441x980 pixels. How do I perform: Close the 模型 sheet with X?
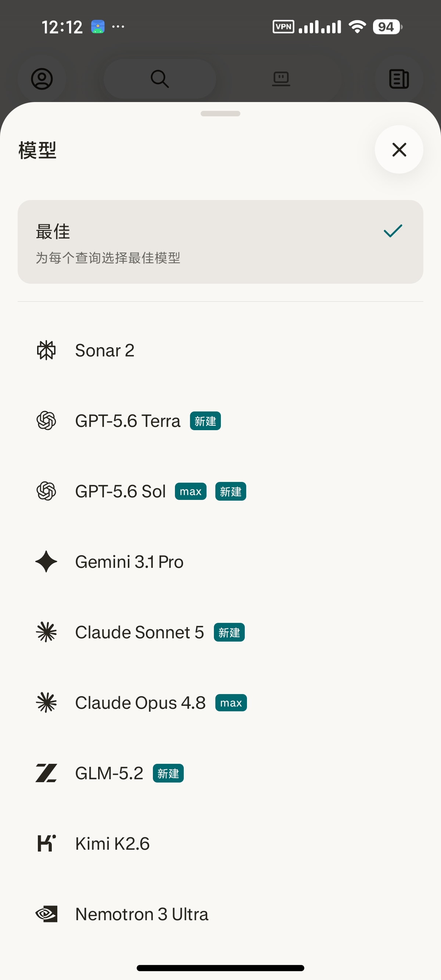point(399,149)
